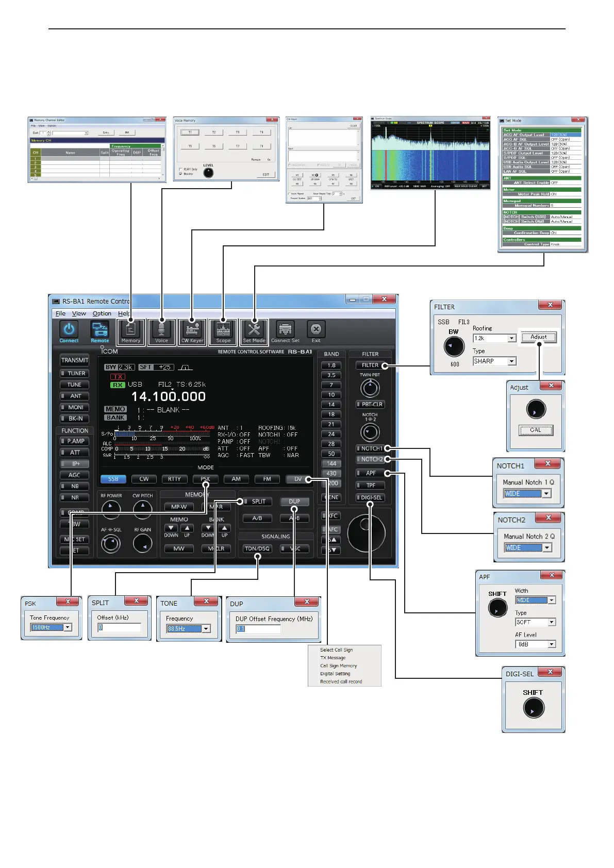The height and width of the screenshot is (868, 614).
Task: Click the RF GAIN knob
Action: [x=143, y=543]
